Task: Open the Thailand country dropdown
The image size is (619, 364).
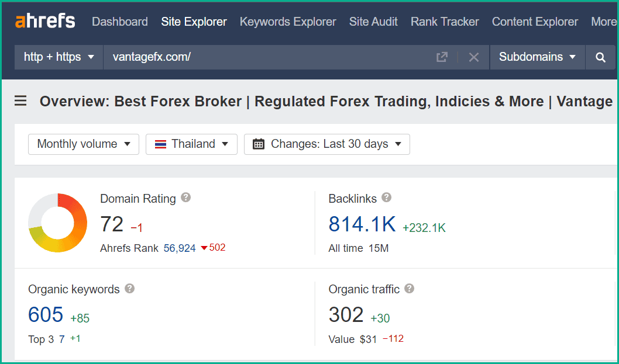Action: (191, 144)
